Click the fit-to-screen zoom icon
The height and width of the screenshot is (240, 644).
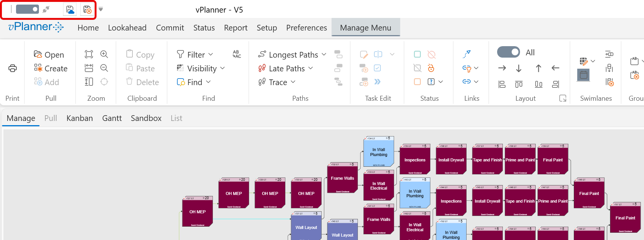tap(89, 54)
